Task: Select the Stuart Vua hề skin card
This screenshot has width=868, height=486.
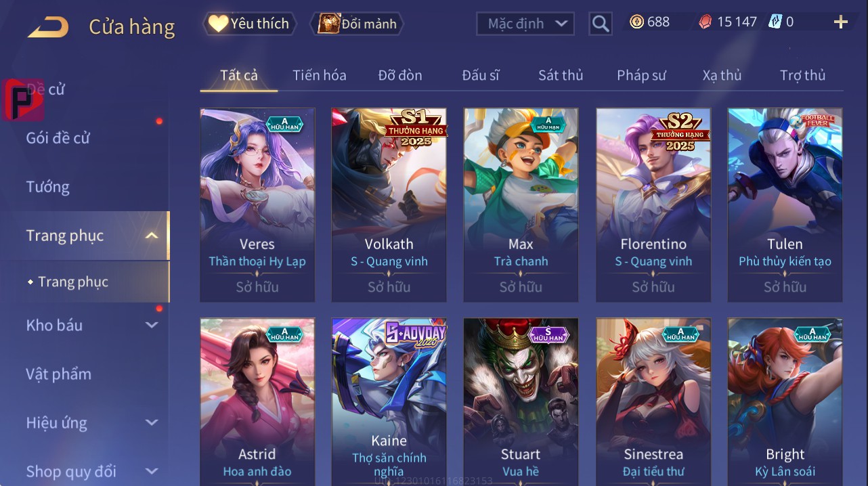Action: (x=521, y=401)
